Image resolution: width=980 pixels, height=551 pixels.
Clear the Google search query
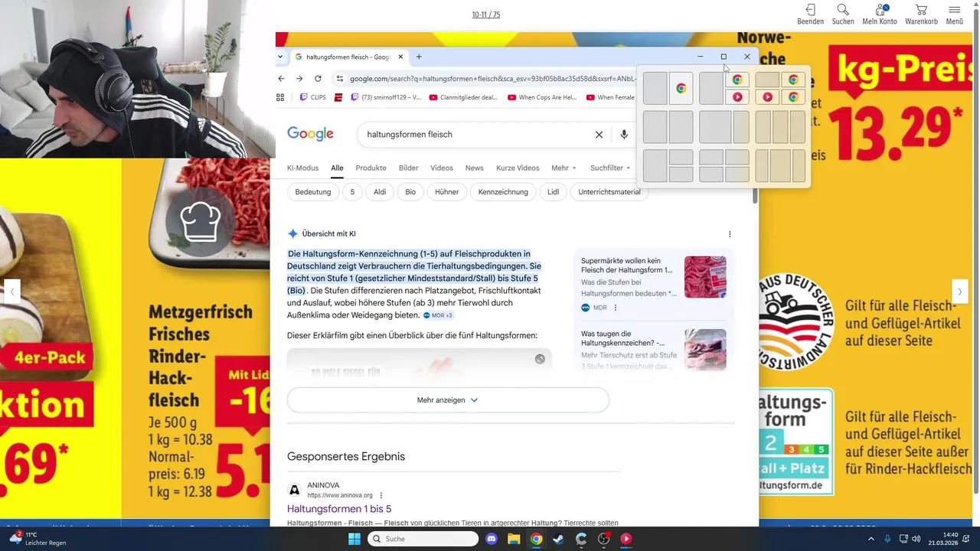tap(599, 135)
